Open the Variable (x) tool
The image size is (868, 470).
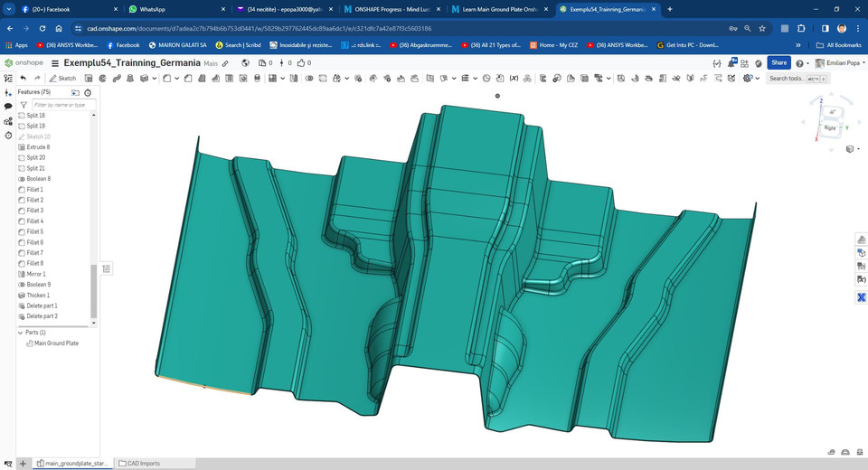click(514, 78)
